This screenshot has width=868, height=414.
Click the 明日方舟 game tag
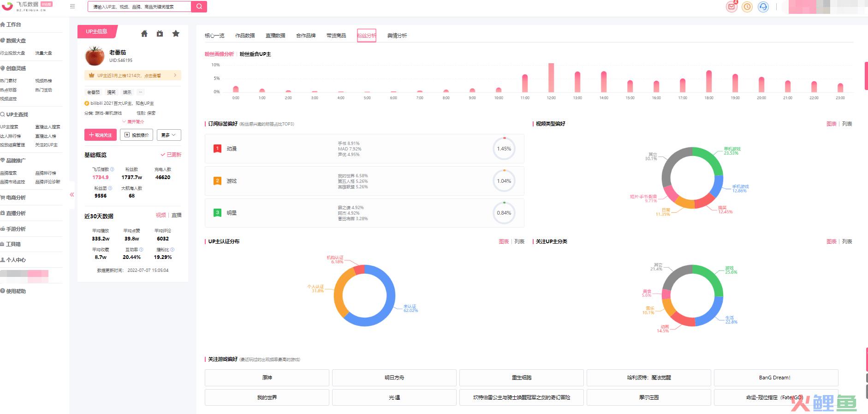pyautogui.click(x=394, y=378)
